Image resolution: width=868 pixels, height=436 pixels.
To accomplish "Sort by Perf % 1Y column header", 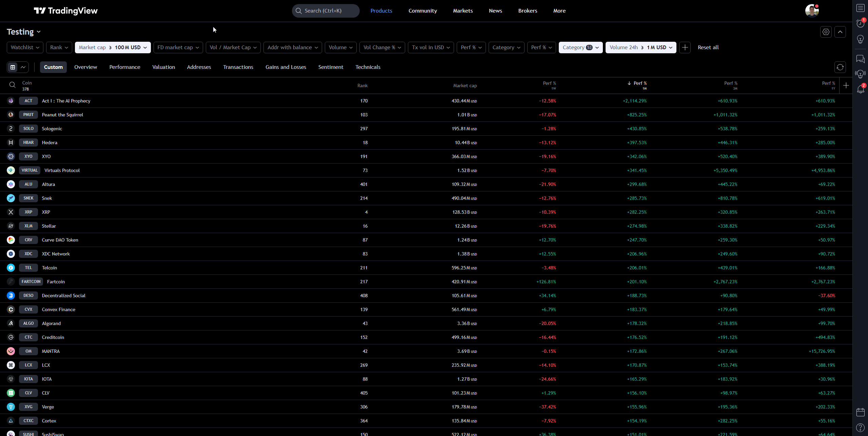I will coord(828,86).
